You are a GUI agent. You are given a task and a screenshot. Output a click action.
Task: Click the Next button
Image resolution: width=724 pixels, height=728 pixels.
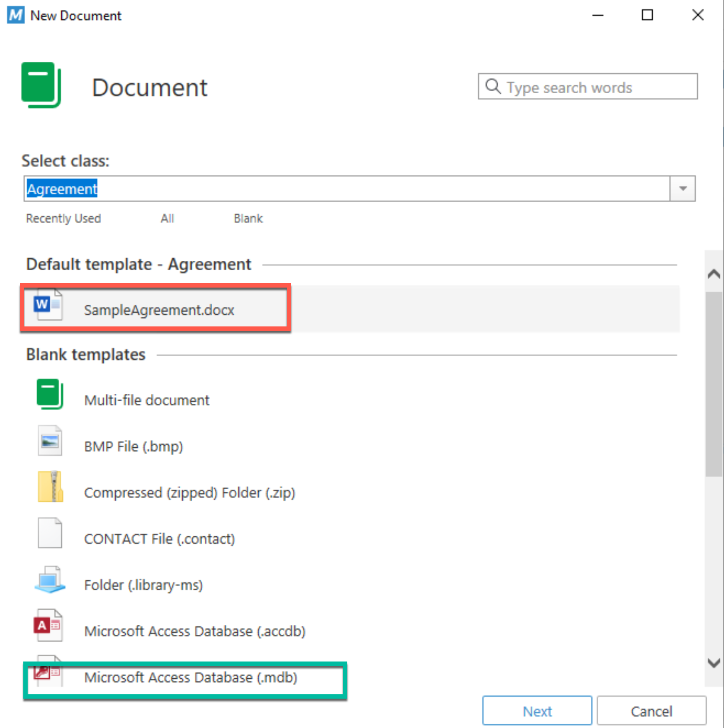pos(537,711)
